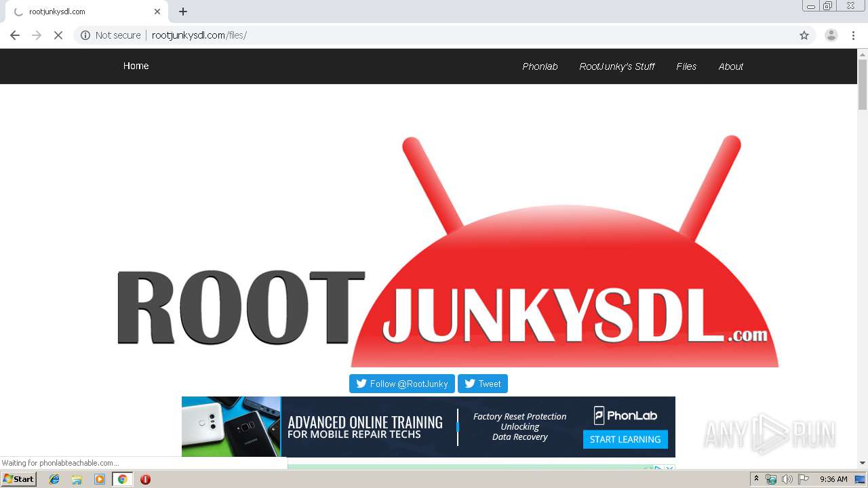The image size is (868, 488).
Task: Close the rootjunkysdl.com tab
Action: [x=157, y=12]
